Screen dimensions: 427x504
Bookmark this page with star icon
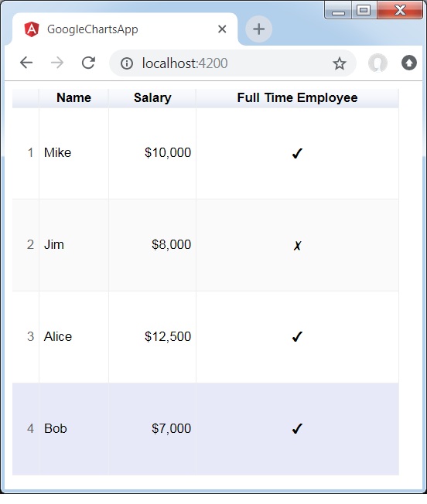click(339, 63)
